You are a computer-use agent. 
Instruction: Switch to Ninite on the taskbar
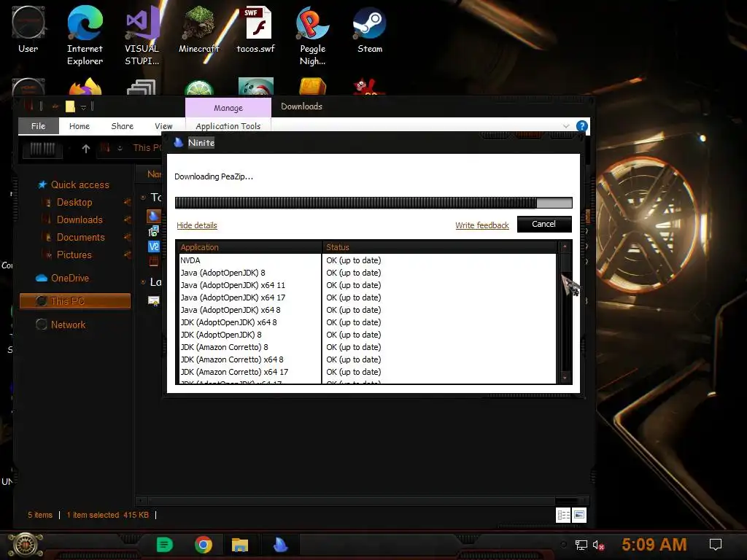click(x=280, y=544)
